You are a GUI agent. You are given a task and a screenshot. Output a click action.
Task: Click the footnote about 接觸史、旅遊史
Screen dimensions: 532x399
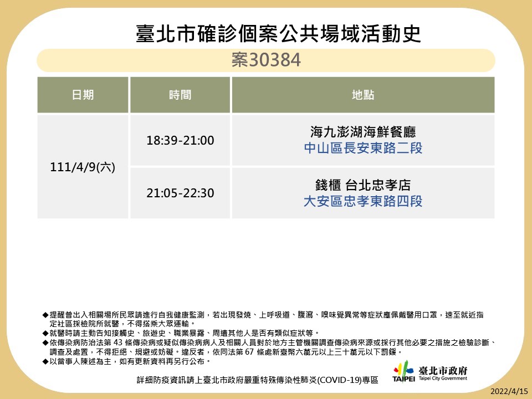click(183, 333)
